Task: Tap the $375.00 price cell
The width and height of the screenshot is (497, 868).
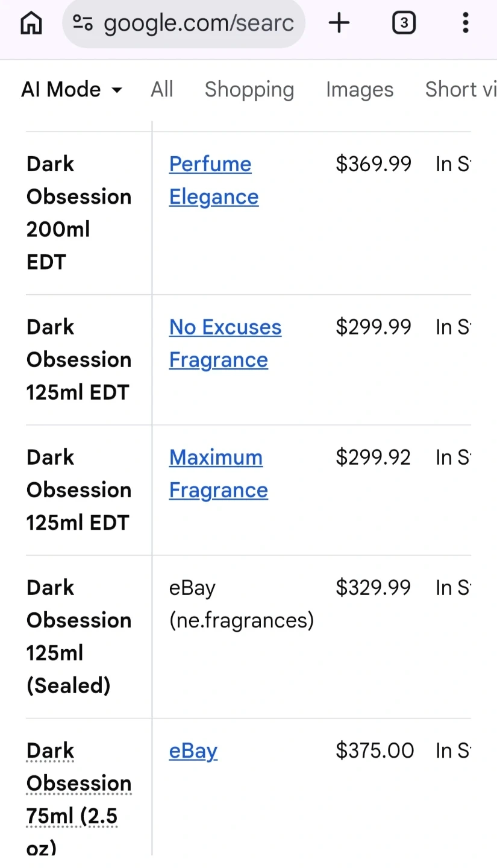Action: 375,751
